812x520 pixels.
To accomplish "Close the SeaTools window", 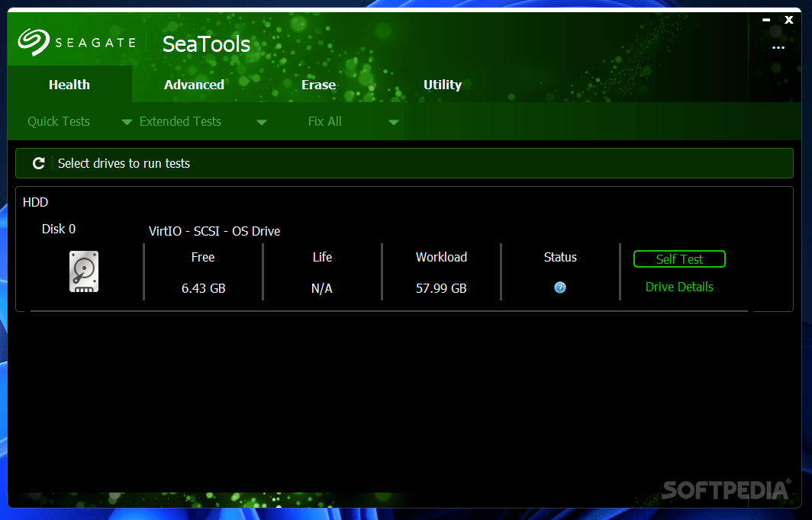I will pyautogui.click(x=788, y=20).
